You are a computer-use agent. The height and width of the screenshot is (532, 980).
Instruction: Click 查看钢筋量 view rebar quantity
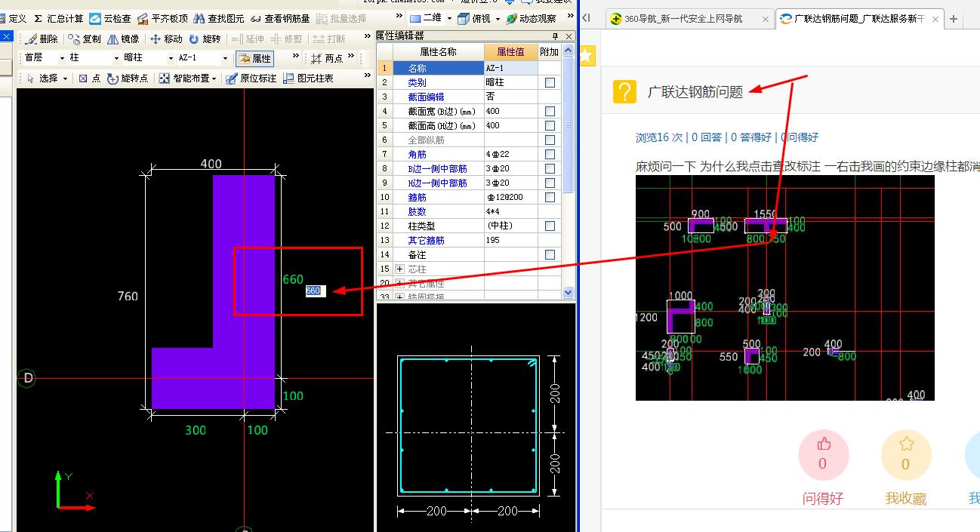point(279,18)
